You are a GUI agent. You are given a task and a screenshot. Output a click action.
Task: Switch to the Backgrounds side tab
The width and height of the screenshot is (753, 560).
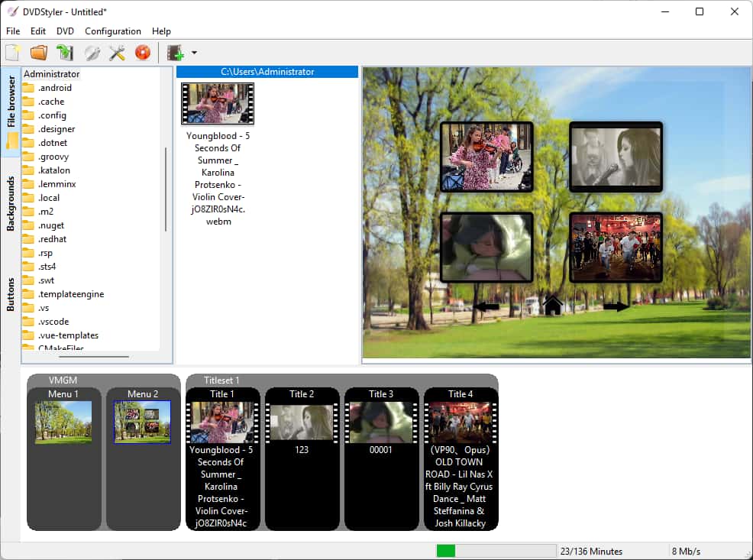(x=11, y=204)
